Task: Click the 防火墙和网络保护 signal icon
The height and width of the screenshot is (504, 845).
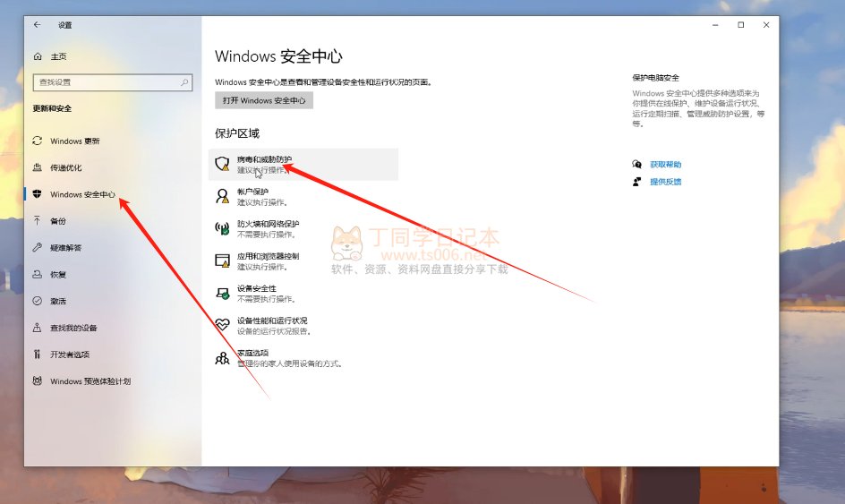Action: click(x=222, y=228)
